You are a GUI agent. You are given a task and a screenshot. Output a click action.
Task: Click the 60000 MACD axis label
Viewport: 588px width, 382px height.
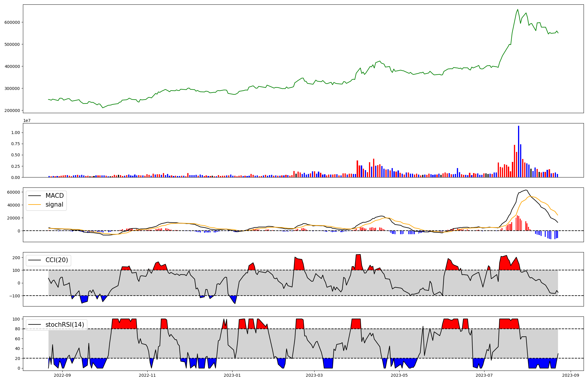click(14, 192)
